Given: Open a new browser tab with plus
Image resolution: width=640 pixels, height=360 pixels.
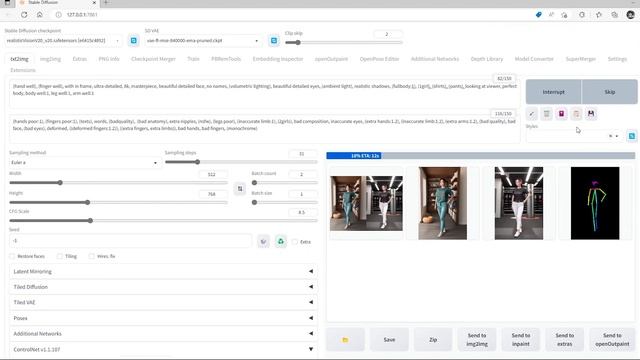Looking at the screenshot, I should (106, 3).
